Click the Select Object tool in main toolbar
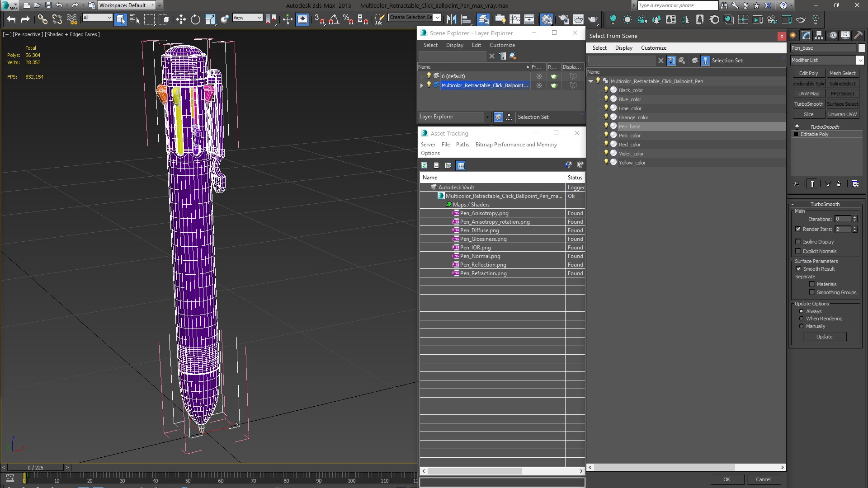This screenshot has height=488, width=868. tap(120, 19)
